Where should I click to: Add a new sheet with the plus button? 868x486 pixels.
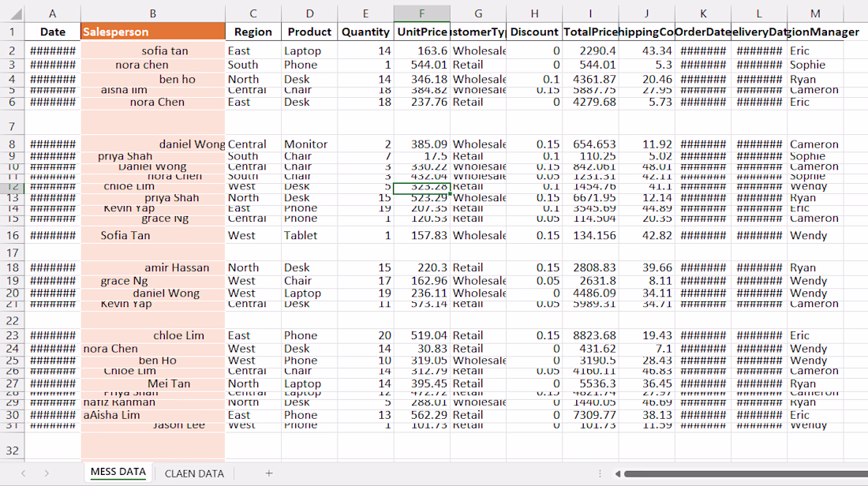269,473
